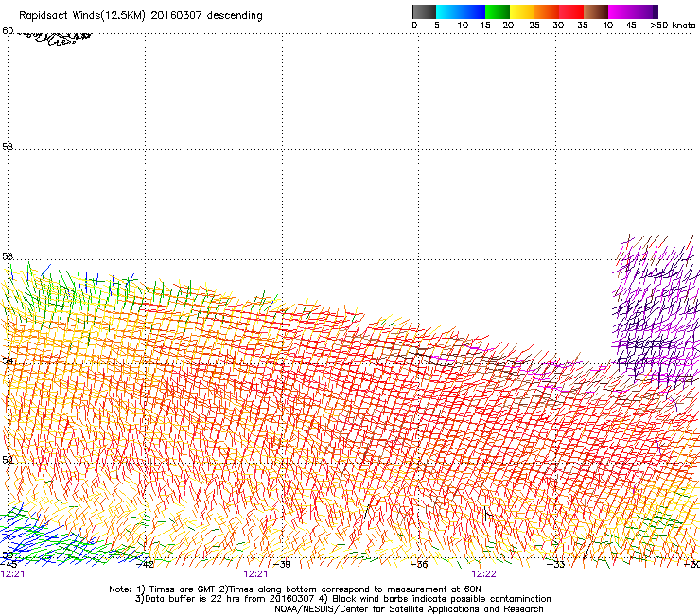Click the '25' legend scale label
Image resolution: width=700 pixels, height=615 pixels.
point(534,26)
